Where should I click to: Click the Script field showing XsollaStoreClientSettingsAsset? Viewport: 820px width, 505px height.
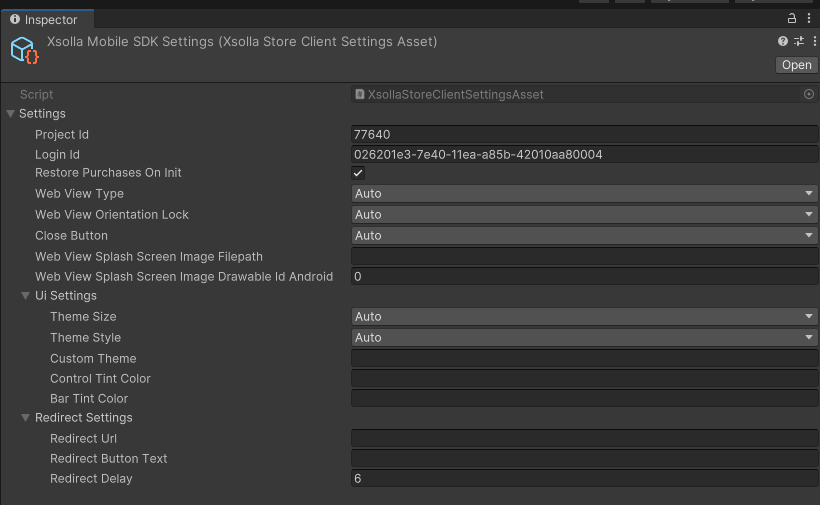click(x=585, y=94)
